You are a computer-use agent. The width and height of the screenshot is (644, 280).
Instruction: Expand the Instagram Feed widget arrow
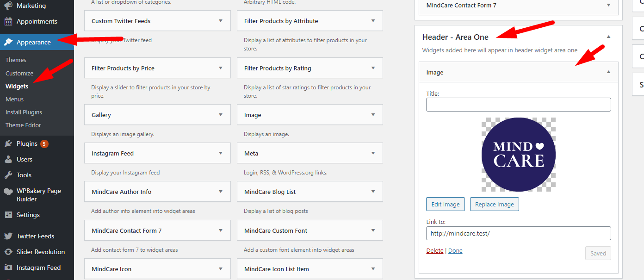click(x=221, y=153)
